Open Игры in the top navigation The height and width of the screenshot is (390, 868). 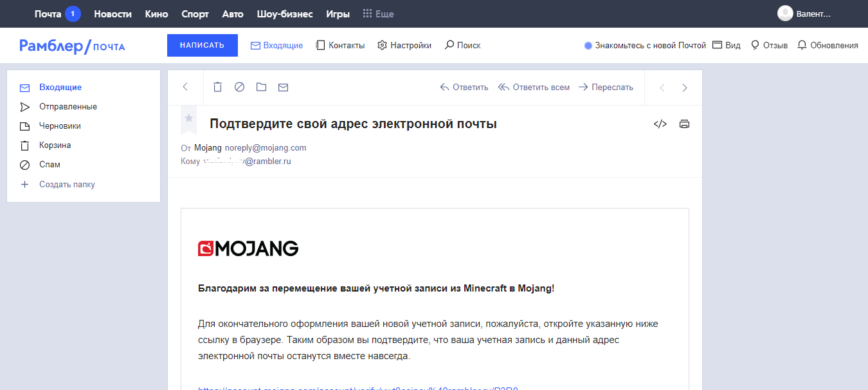click(x=338, y=14)
